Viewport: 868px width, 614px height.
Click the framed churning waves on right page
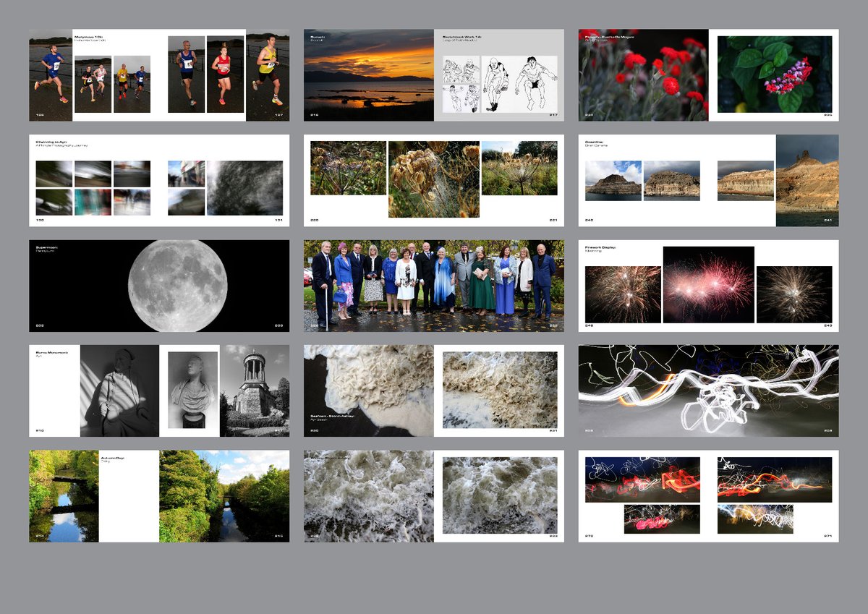500,495
